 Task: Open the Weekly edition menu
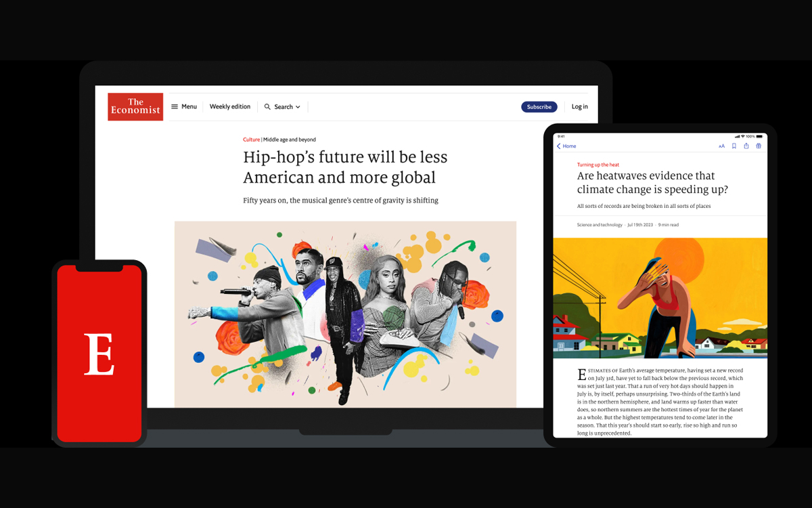[x=230, y=106]
